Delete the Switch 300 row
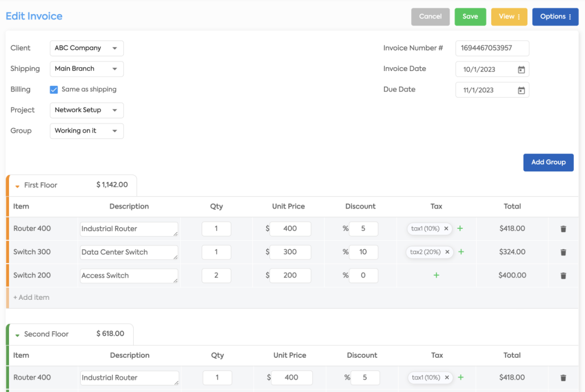Image resolution: width=585 pixels, height=392 pixels. [563, 252]
